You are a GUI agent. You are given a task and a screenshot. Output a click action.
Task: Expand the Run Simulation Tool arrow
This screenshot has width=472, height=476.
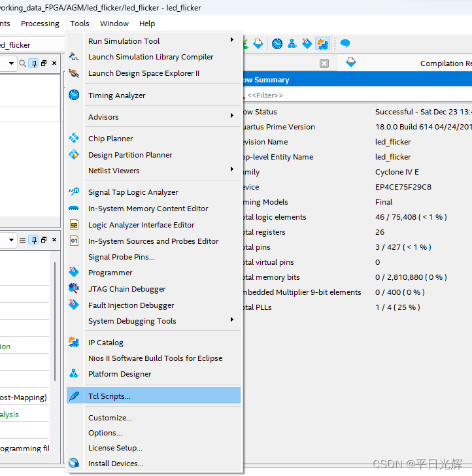coord(232,40)
